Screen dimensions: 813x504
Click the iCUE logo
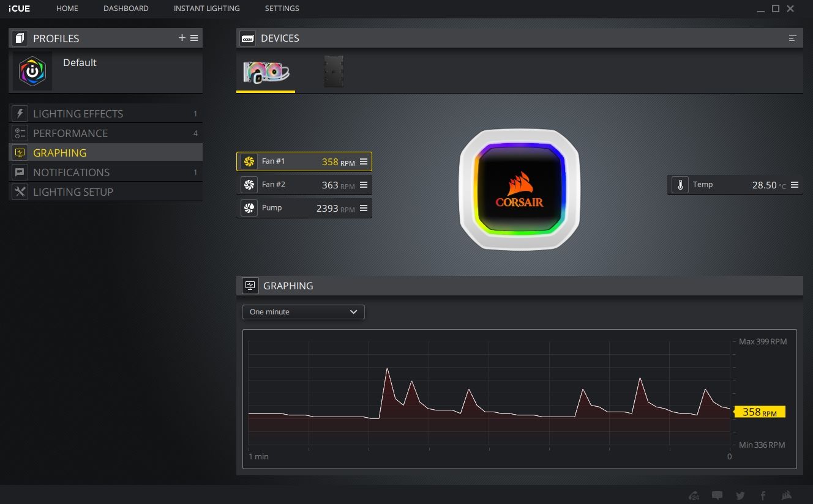19,9
